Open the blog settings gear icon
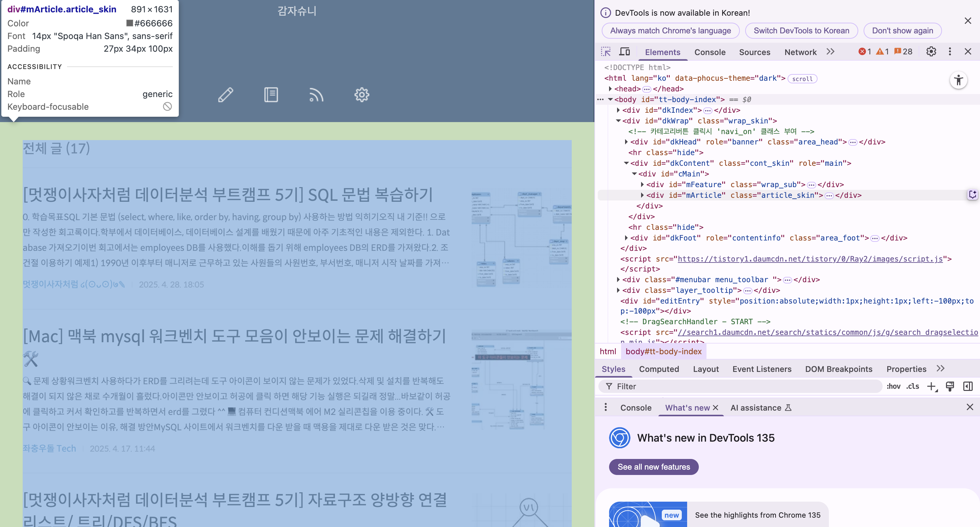The height and width of the screenshot is (527, 980). pos(362,95)
